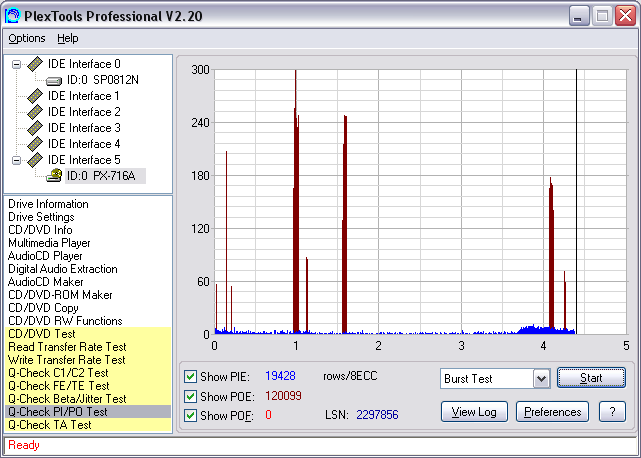The image size is (641, 458).
Task: Select IDE Interface 4 label
Action: [x=84, y=144]
